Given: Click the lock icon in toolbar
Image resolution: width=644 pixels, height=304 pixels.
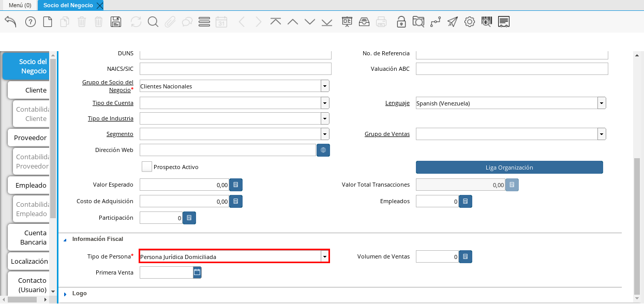Looking at the screenshot, I should (x=401, y=22).
